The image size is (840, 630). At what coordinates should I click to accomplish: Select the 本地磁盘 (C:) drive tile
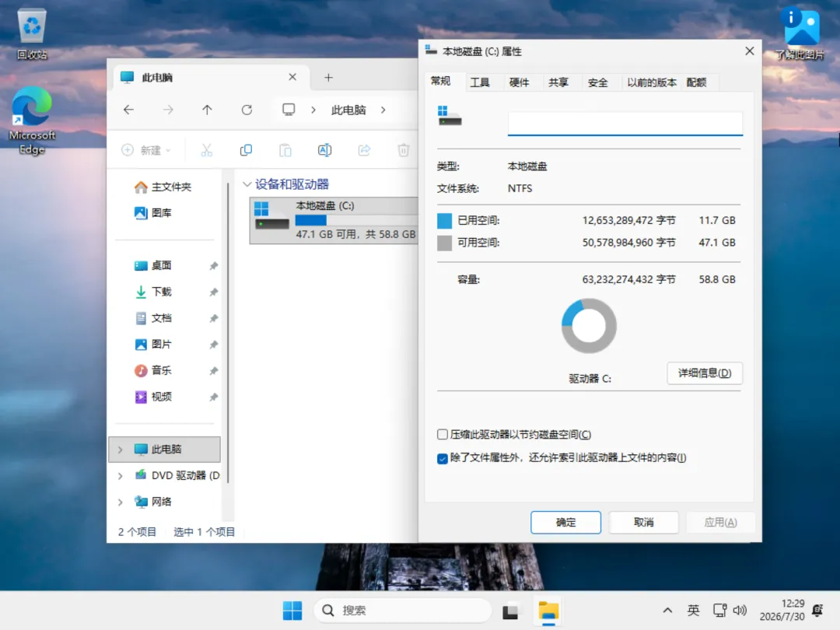334,221
